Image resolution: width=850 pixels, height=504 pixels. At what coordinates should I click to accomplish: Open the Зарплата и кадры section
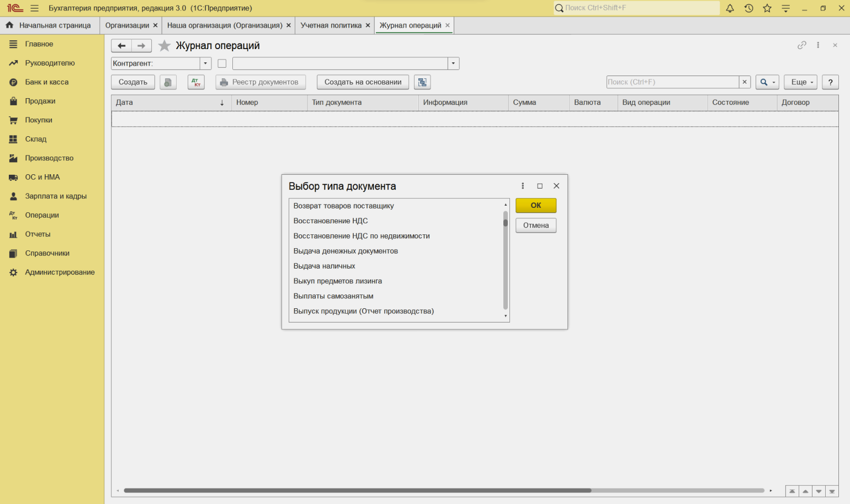pyautogui.click(x=55, y=196)
